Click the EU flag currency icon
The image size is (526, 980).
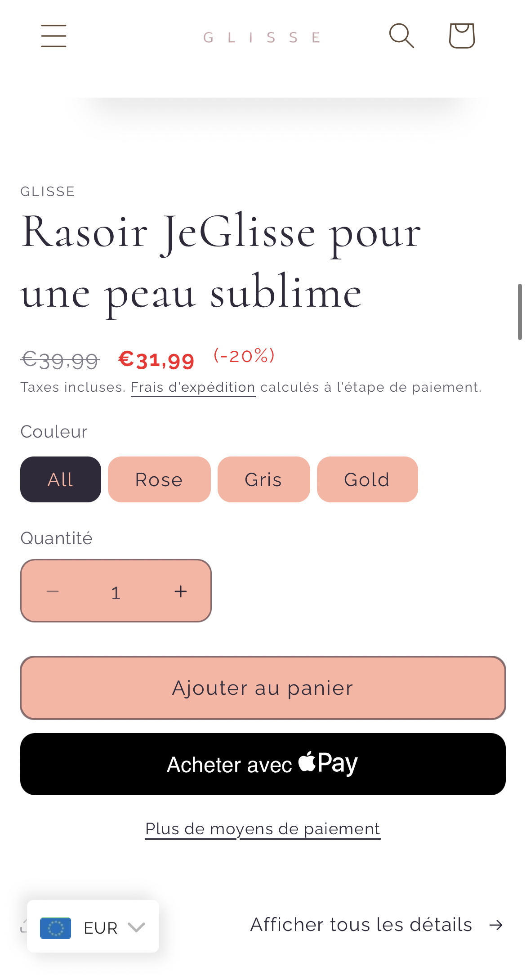[55, 928]
